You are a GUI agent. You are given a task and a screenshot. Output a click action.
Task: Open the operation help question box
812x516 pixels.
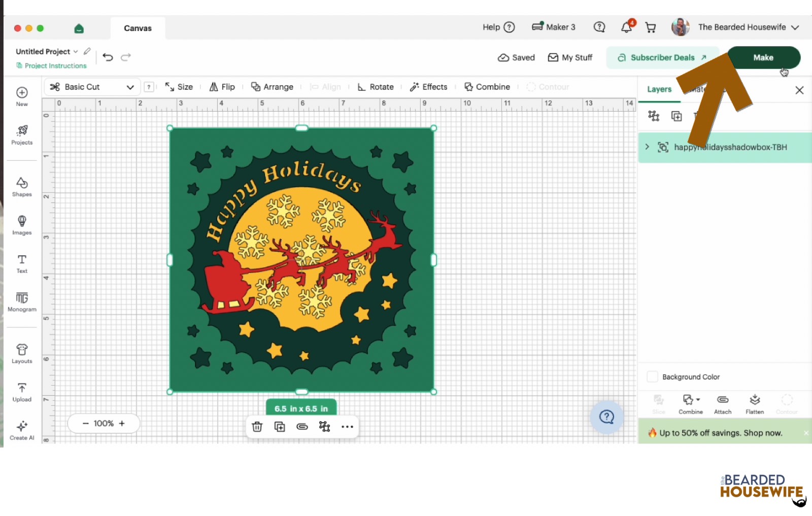click(149, 87)
